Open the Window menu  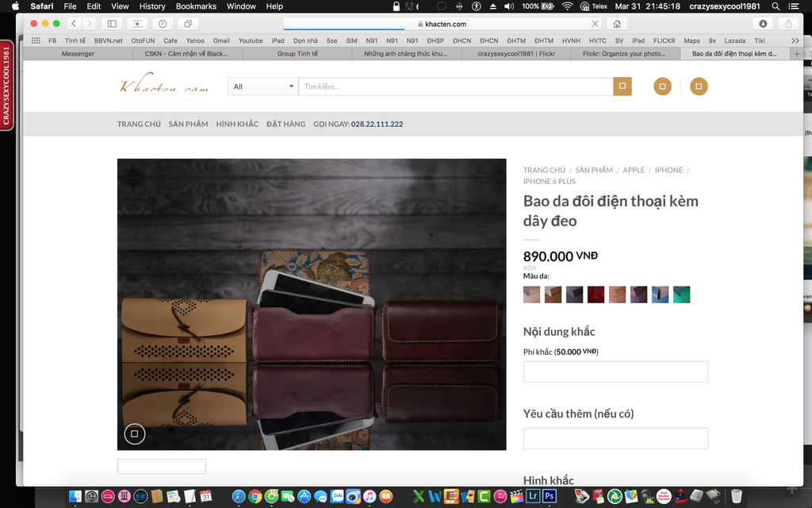pos(241,6)
